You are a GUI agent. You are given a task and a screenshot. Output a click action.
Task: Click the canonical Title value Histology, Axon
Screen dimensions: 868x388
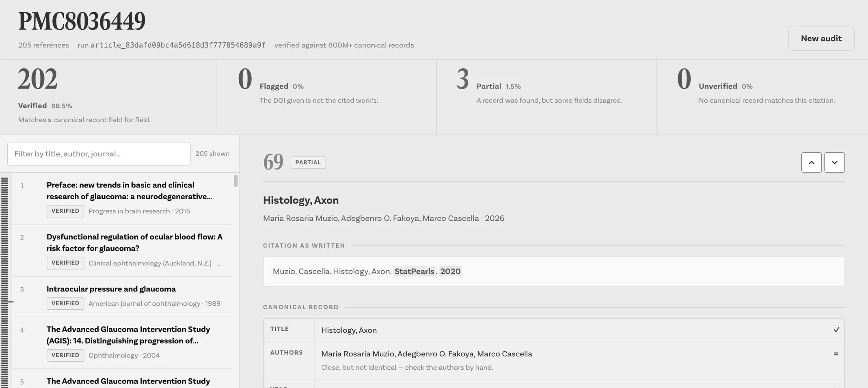click(x=349, y=330)
